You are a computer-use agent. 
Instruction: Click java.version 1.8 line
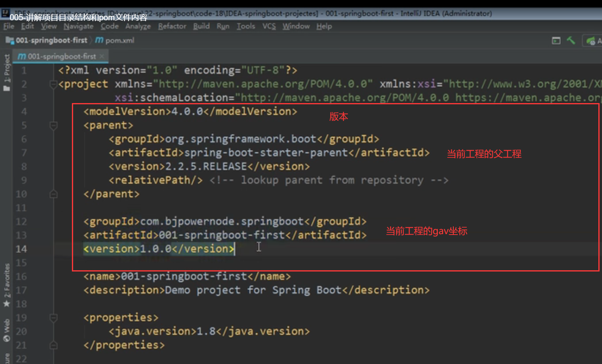[209, 332]
